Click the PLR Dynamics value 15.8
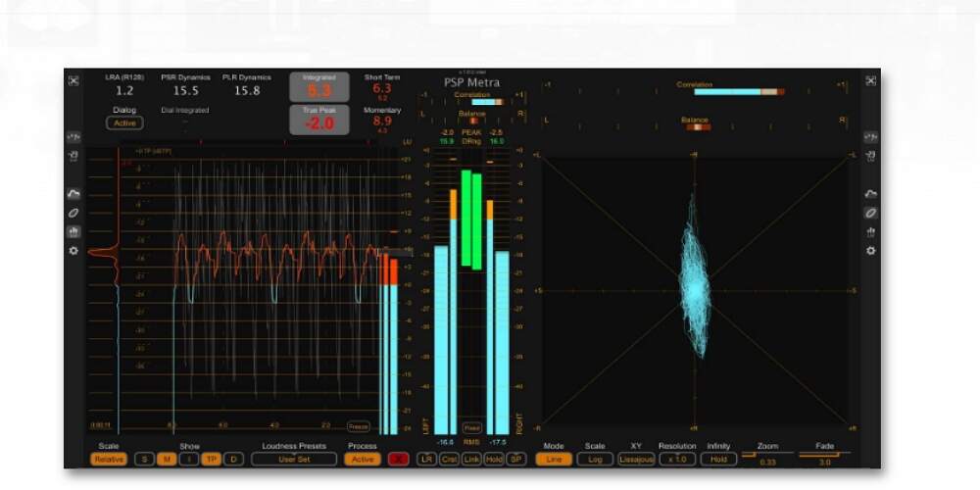 pos(247,90)
